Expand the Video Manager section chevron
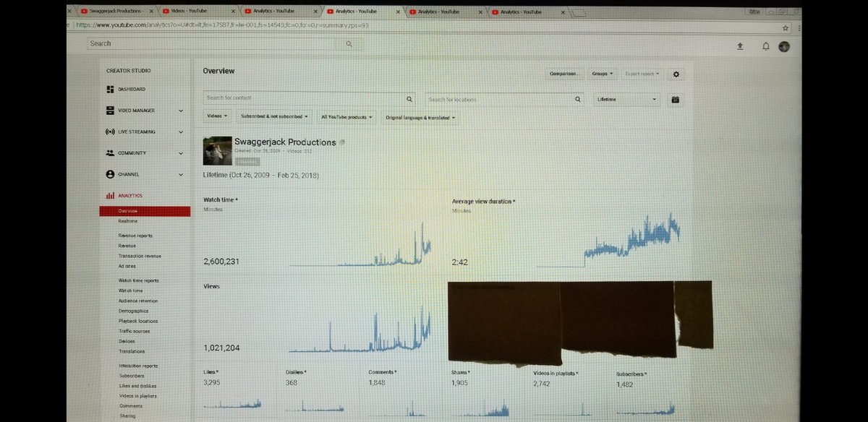The width and height of the screenshot is (868, 422). [180, 111]
